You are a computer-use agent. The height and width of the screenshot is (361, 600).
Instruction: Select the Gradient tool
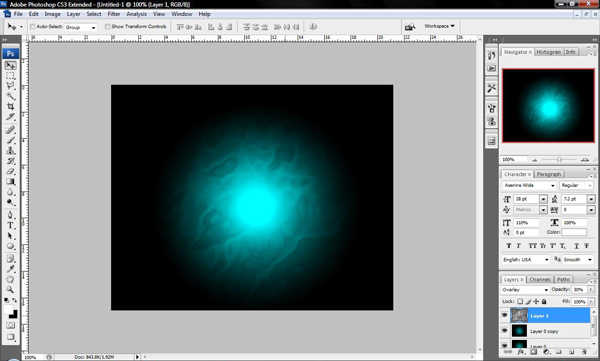click(x=10, y=181)
